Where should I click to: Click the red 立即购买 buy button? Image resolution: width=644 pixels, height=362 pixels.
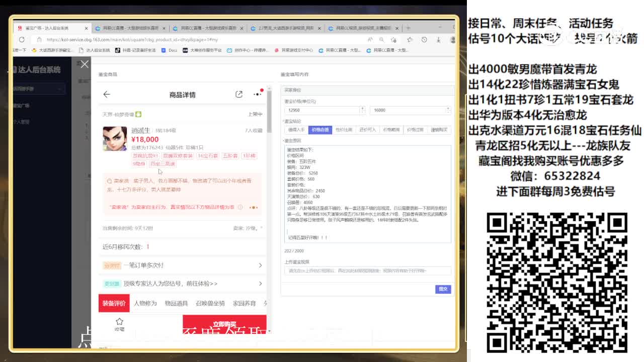tap(224, 324)
